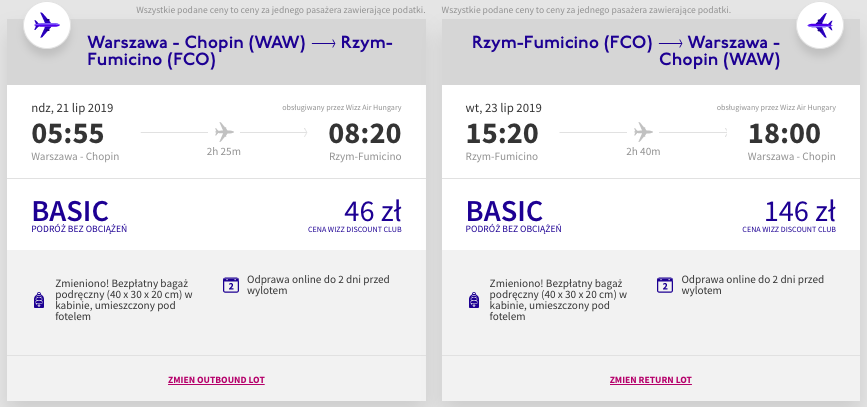Click the BASIC fare label on outbound flight

coord(70,212)
